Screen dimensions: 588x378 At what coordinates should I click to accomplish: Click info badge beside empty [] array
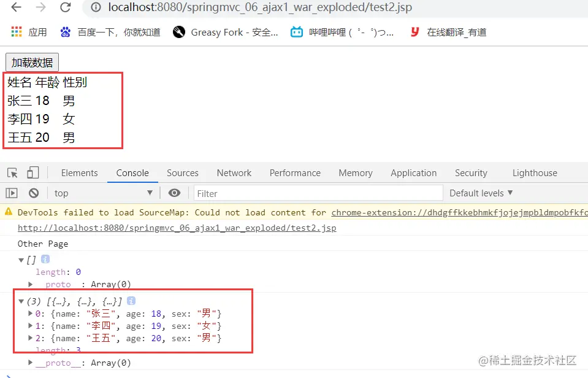(x=45, y=259)
